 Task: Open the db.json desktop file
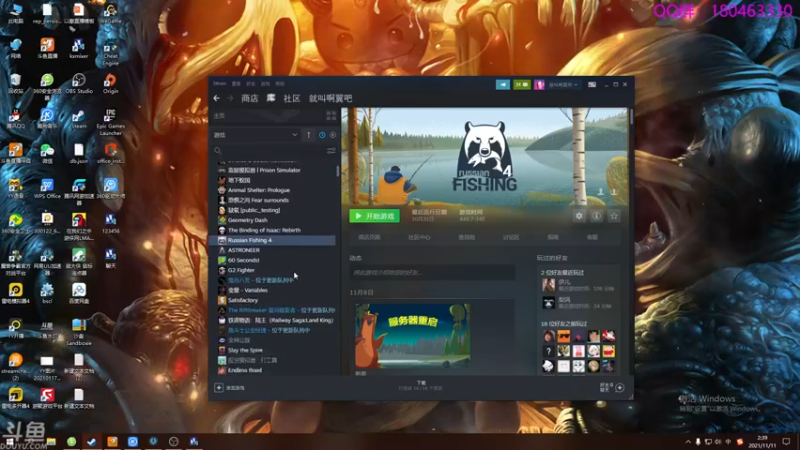click(79, 154)
